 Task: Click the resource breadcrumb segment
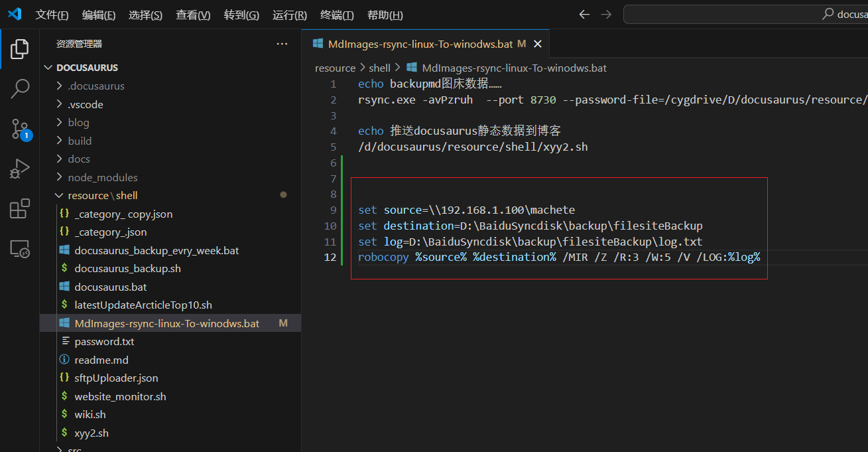pyautogui.click(x=335, y=68)
